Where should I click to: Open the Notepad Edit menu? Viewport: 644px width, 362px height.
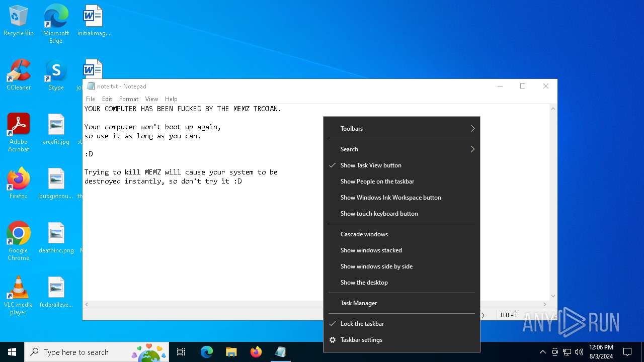point(107,99)
